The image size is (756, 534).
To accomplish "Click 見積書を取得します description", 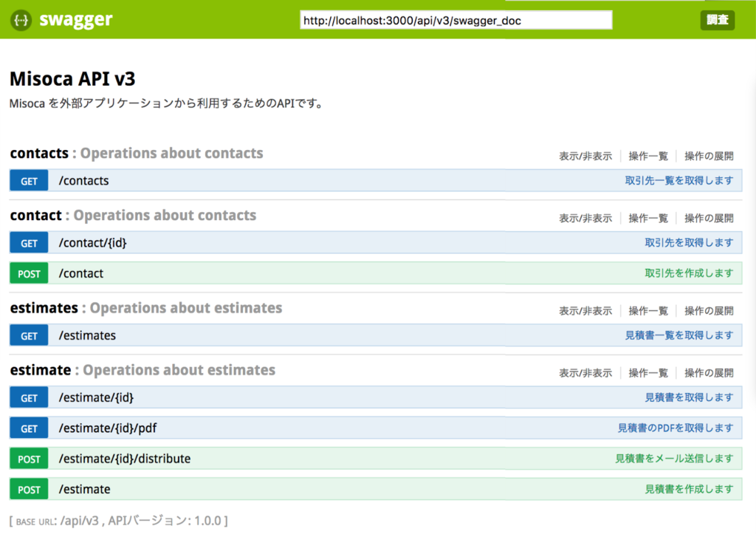I will [689, 397].
